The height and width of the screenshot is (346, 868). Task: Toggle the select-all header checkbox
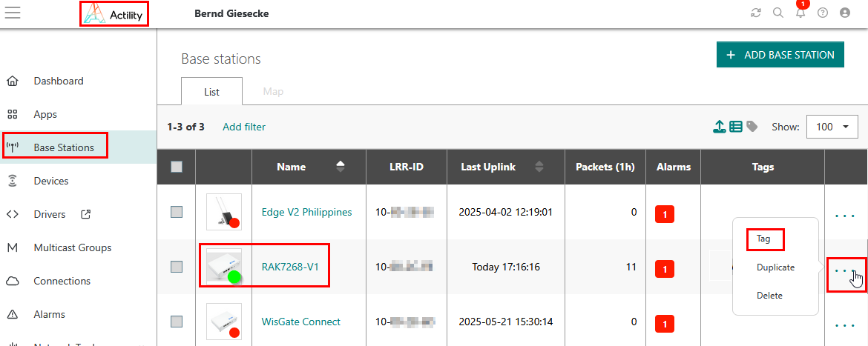[177, 167]
